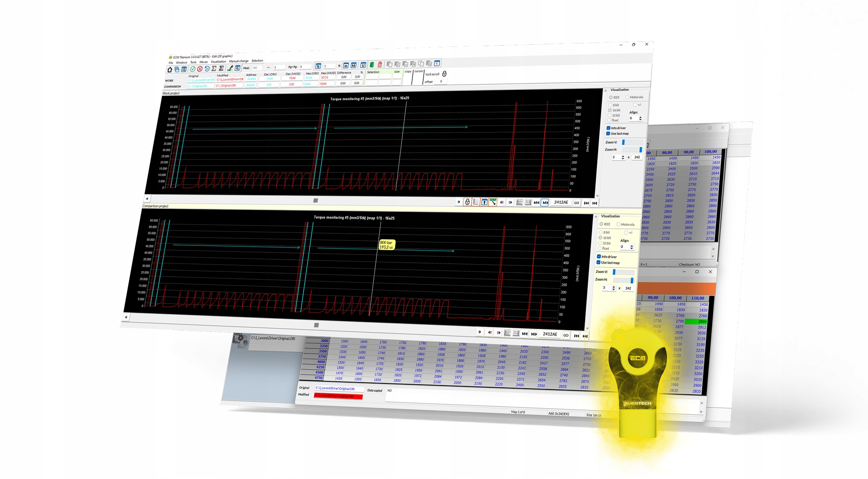Increase the work panel size spinner showing 5
The height and width of the screenshot is (479, 868).
[x=623, y=156]
